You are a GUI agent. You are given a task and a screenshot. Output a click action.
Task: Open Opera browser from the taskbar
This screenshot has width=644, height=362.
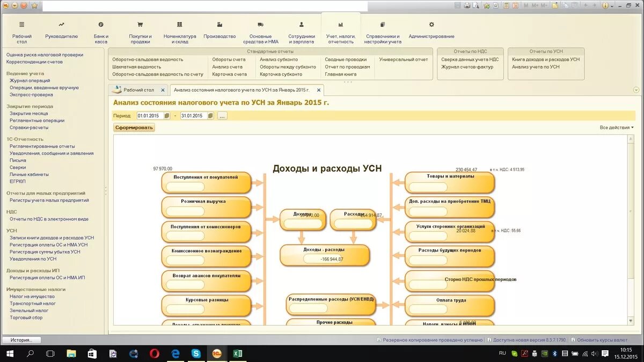click(x=154, y=353)
